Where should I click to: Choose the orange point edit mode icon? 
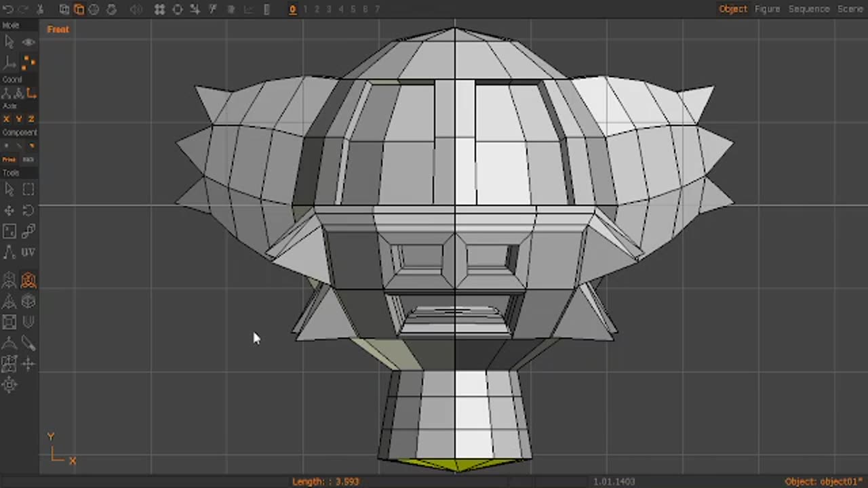tap(28, 62)
